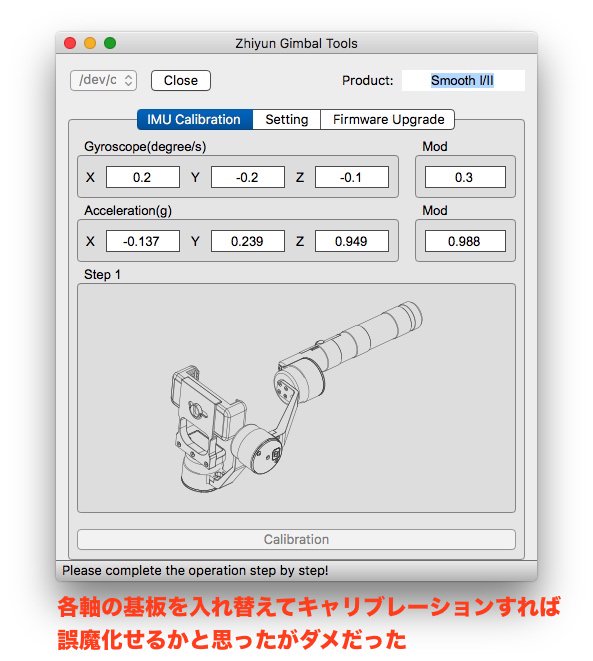Click the Gyroscope X value field 0.2
The width and height of the screenshot is (593, 661).
142,177
